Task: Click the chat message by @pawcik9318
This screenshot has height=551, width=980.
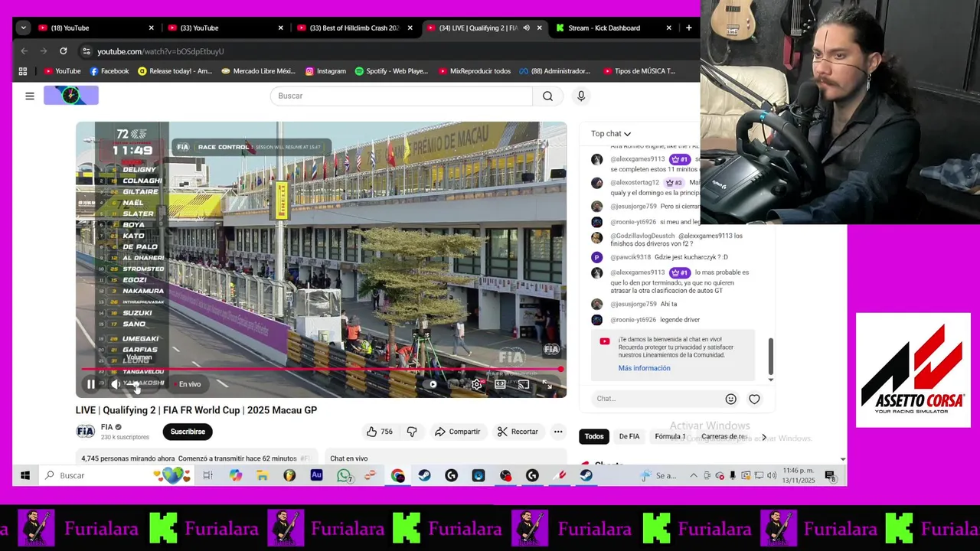Action: coord(669,257)
